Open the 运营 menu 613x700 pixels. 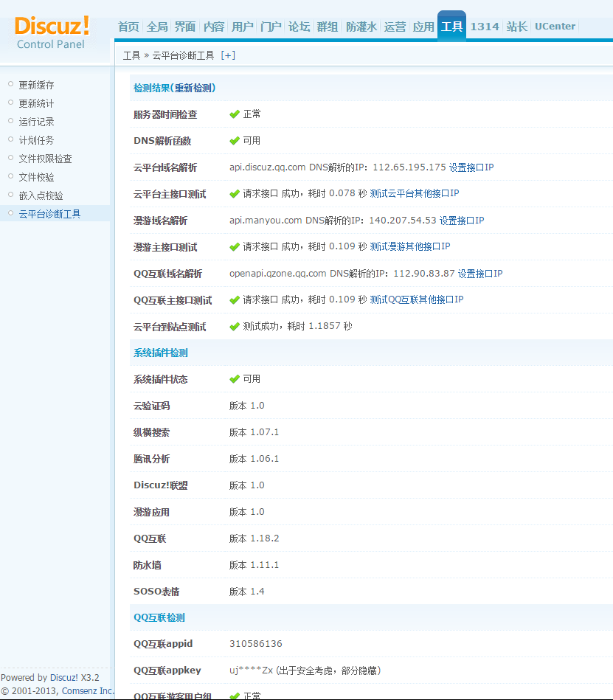[x=395, y=27]
